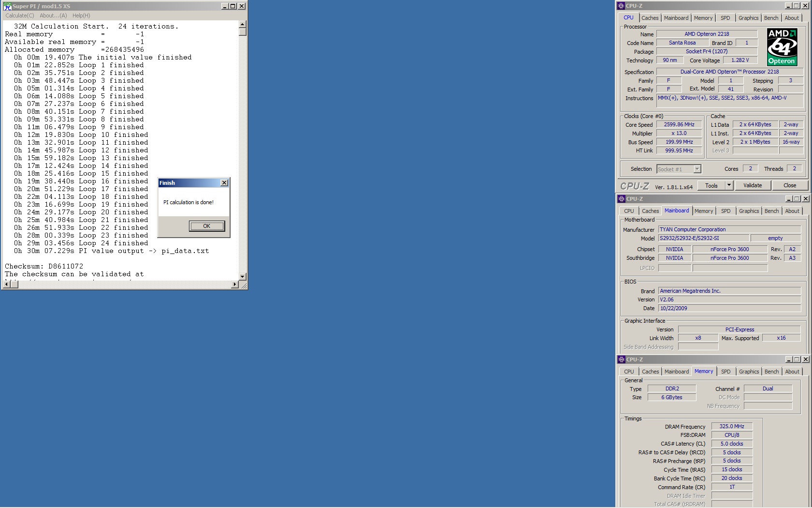Viewport: 812px width, 508px height.
Task: Click the CAS# Latency 5.0 clocks value
Action: tap(732, 444)
